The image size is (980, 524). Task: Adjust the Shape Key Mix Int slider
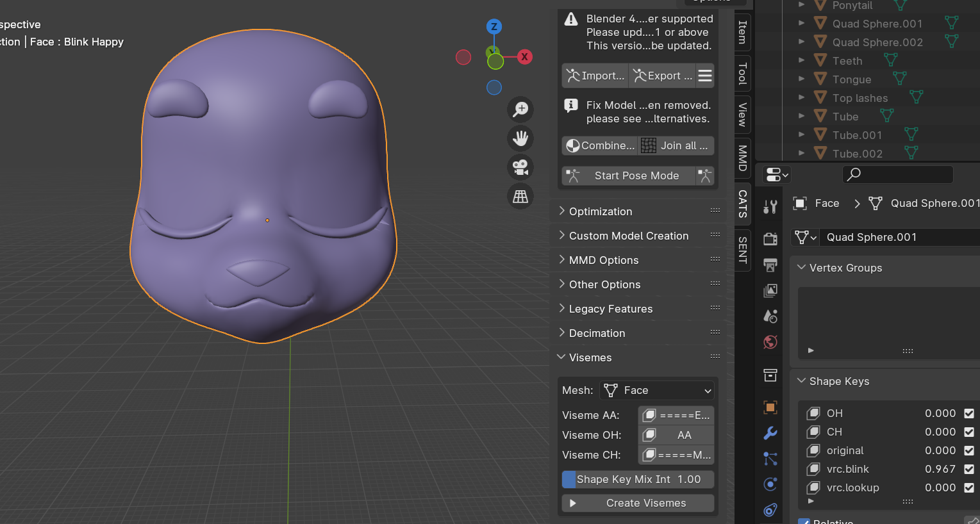pos(638,479)
